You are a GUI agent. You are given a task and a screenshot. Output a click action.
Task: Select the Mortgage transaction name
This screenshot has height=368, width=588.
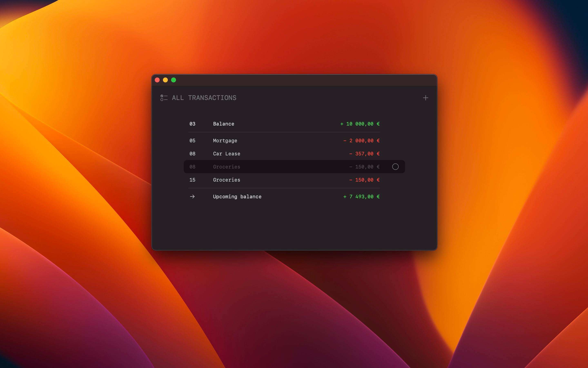point(225,141)
